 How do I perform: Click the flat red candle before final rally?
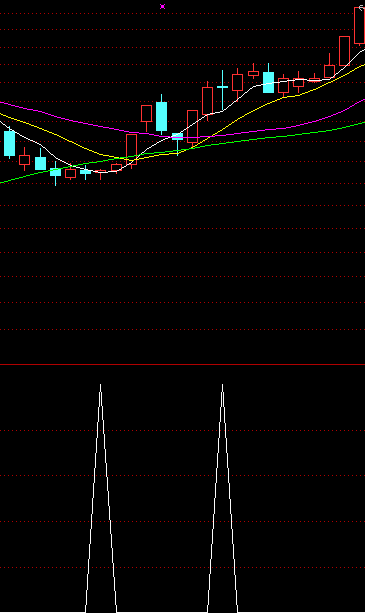click(x=314, y=80)
